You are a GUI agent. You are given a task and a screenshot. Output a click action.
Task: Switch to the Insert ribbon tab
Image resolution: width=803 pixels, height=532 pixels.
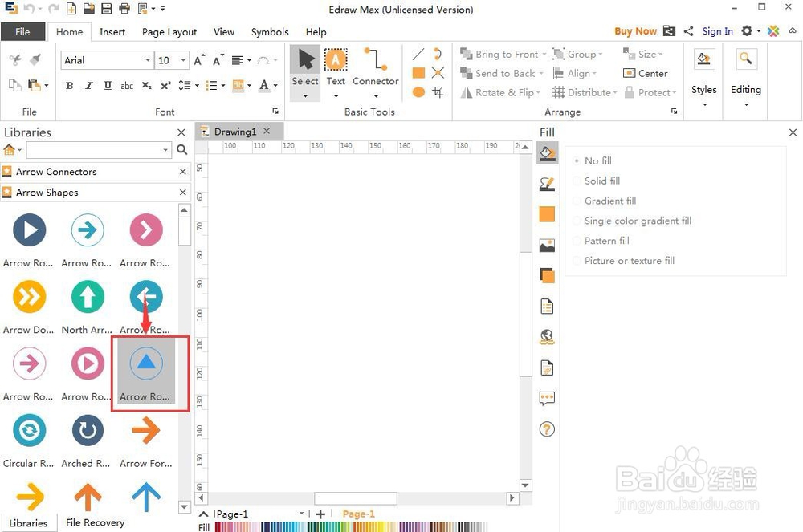[x=112, y=32]
